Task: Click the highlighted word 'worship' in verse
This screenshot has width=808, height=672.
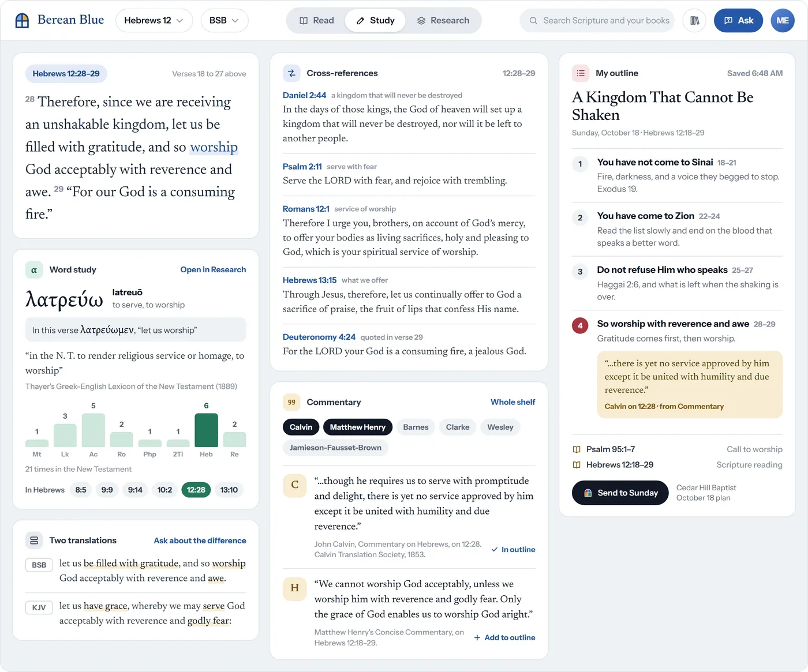Action: pyautogui.click(x=214, y=147)
